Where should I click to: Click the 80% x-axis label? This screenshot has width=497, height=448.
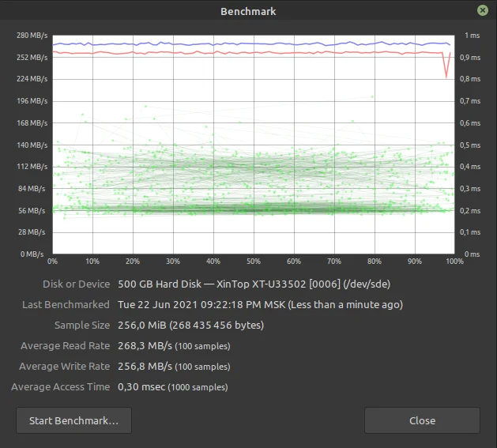pyautogui.click(x=375, y=262)
